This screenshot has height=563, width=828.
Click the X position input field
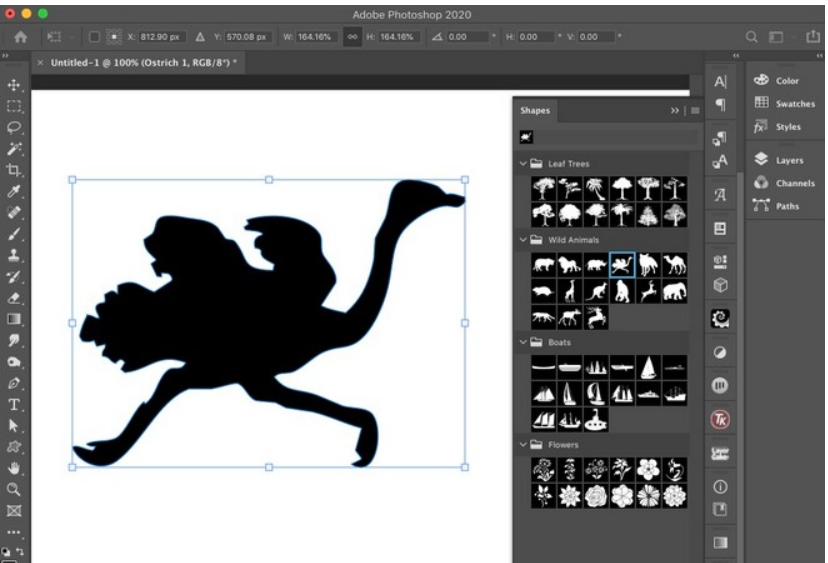click(160, 37)
